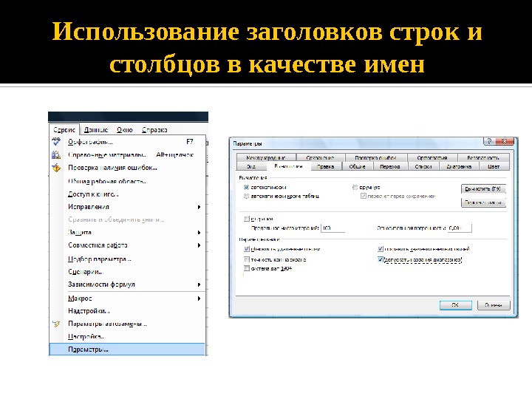Expand the Совместная работа submenu arrow
Viewport: 532px width, 399px height.
[199, 245]
